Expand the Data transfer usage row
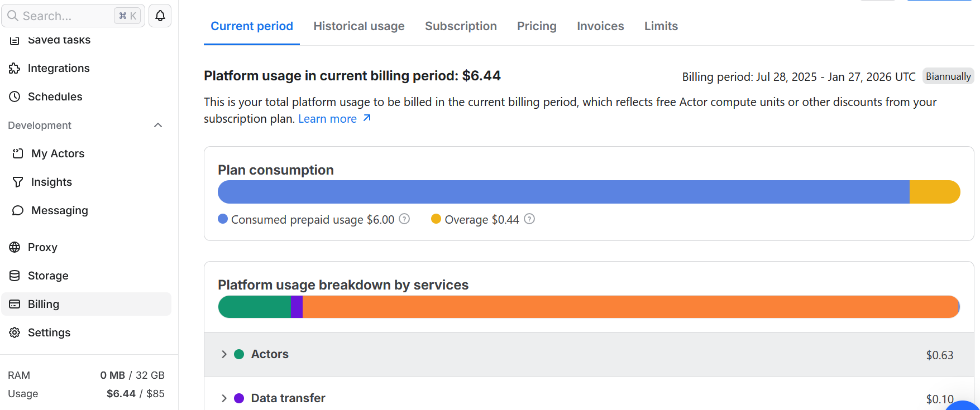 pyautogui.click(x=224, y=398)
